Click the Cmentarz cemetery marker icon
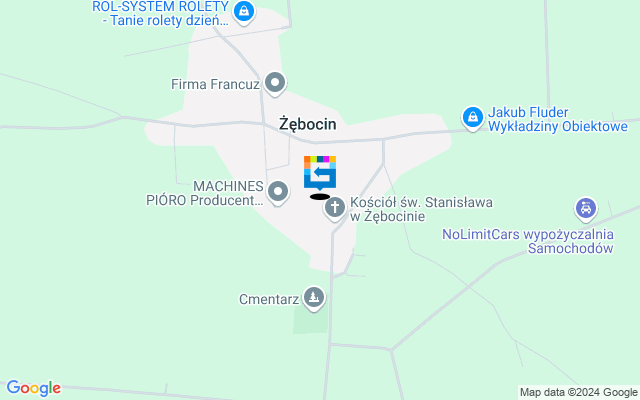The width and height of the screenshot is (640, 400). pos(314,299)
